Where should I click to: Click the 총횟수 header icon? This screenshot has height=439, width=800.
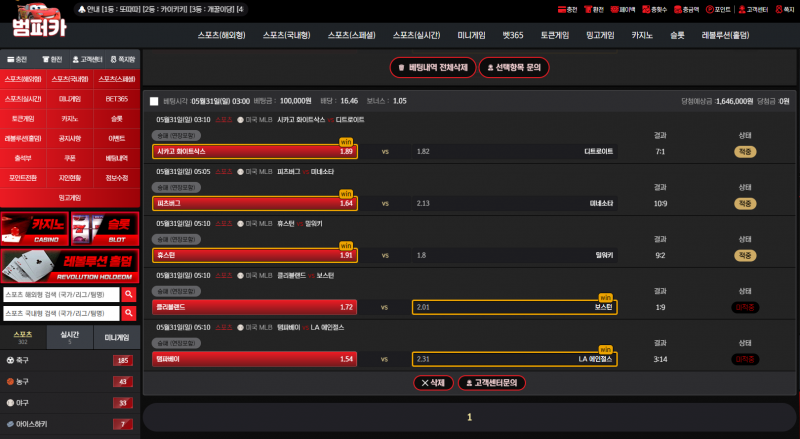click(x=654, y=9)
